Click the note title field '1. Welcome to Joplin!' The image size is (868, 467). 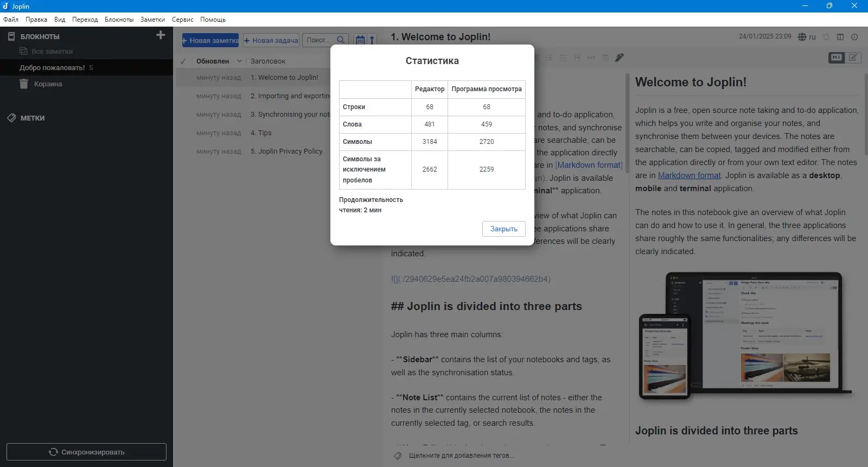coord(441,37)
